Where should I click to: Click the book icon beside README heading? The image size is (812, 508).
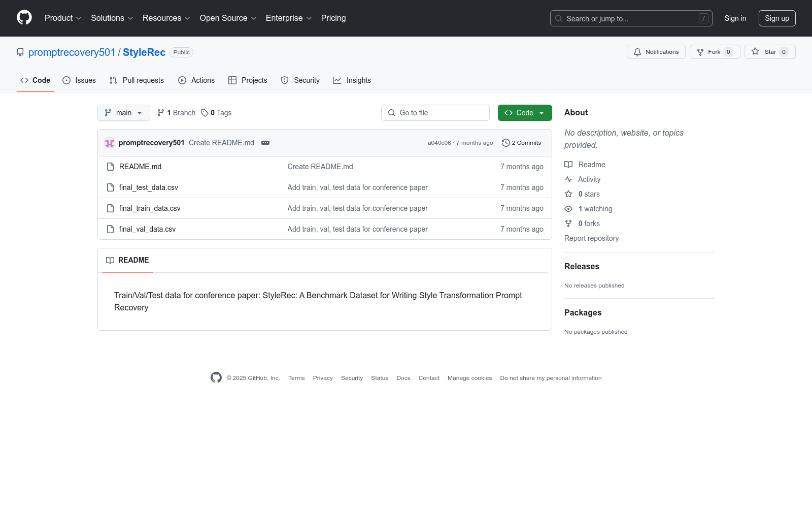pyautogui.click(x=110, y=260)
